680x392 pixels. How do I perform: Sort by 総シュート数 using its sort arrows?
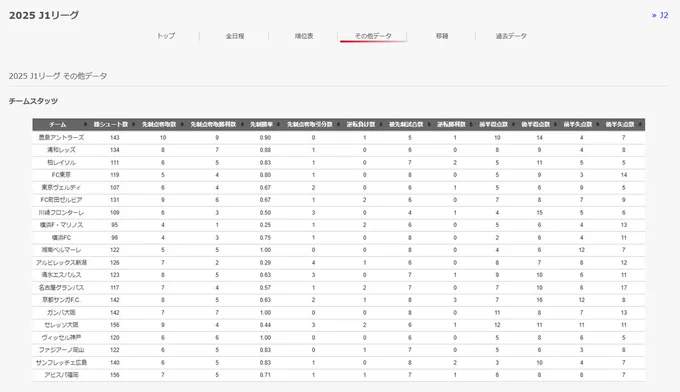134,124
